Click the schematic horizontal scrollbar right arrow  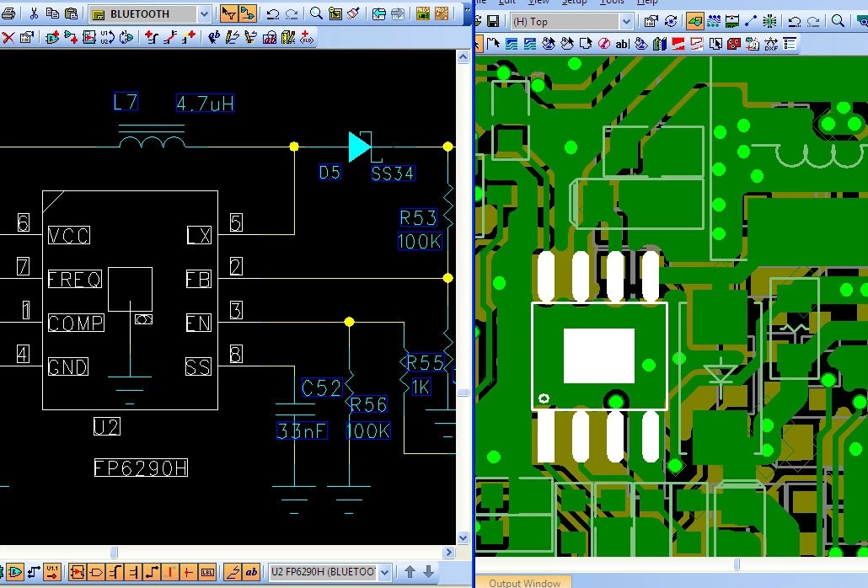[449, 552]
